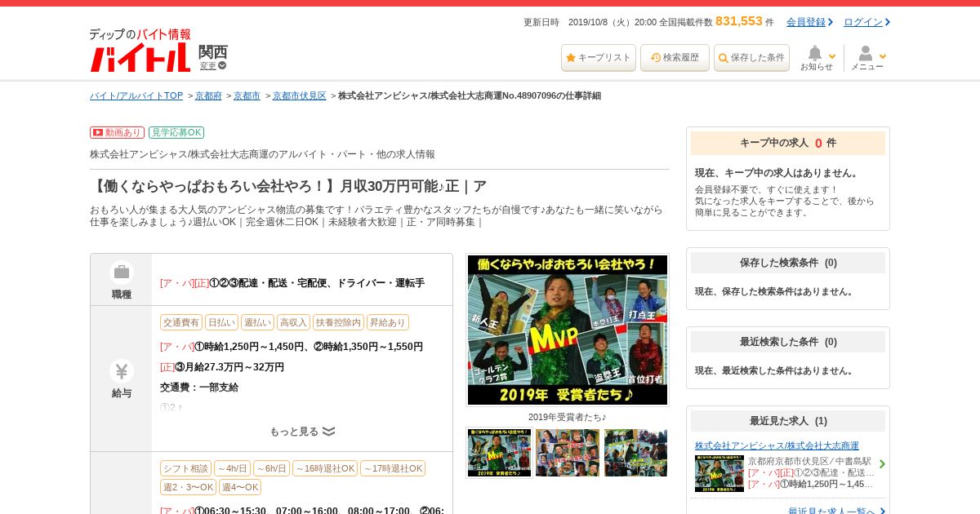Click the 週2・3〜OK tag
The image size is (980, 514).
click(x=188, y=487)
